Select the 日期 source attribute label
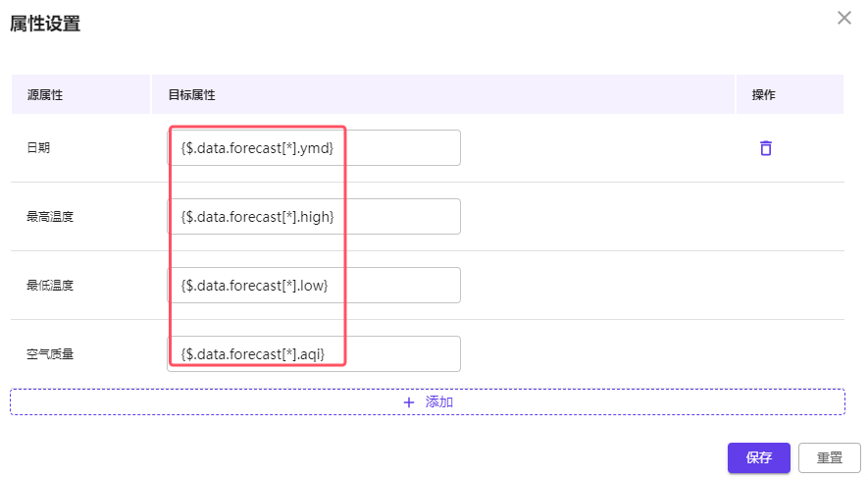The height and width of the screenshot is (480, 868). coord(38,148)
